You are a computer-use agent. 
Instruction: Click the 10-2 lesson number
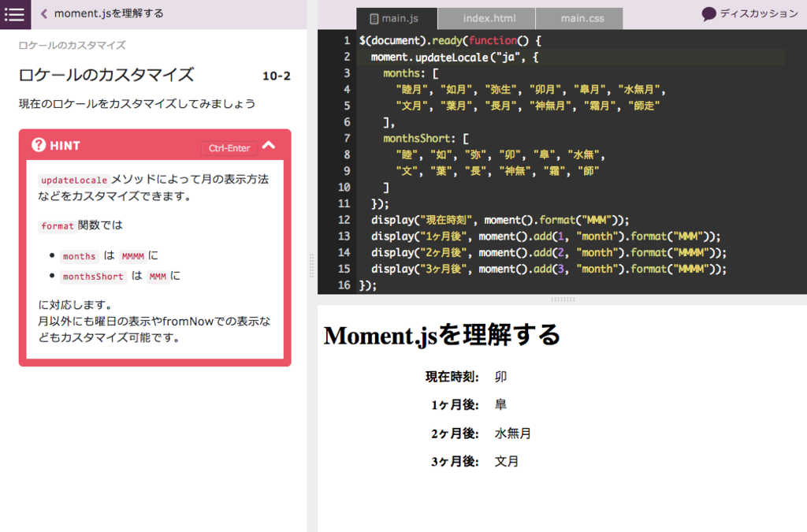[277, 76]
